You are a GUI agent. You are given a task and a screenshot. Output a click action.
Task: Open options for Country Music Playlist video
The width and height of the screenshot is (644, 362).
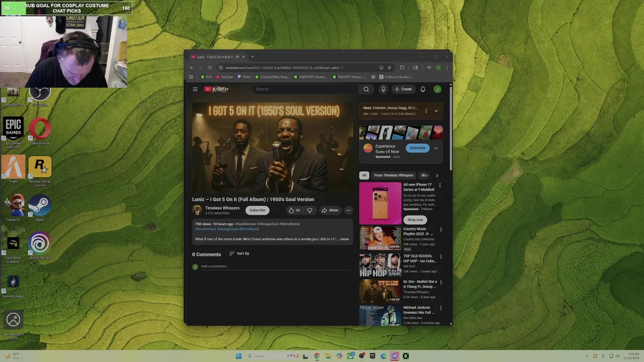point(441,229)
